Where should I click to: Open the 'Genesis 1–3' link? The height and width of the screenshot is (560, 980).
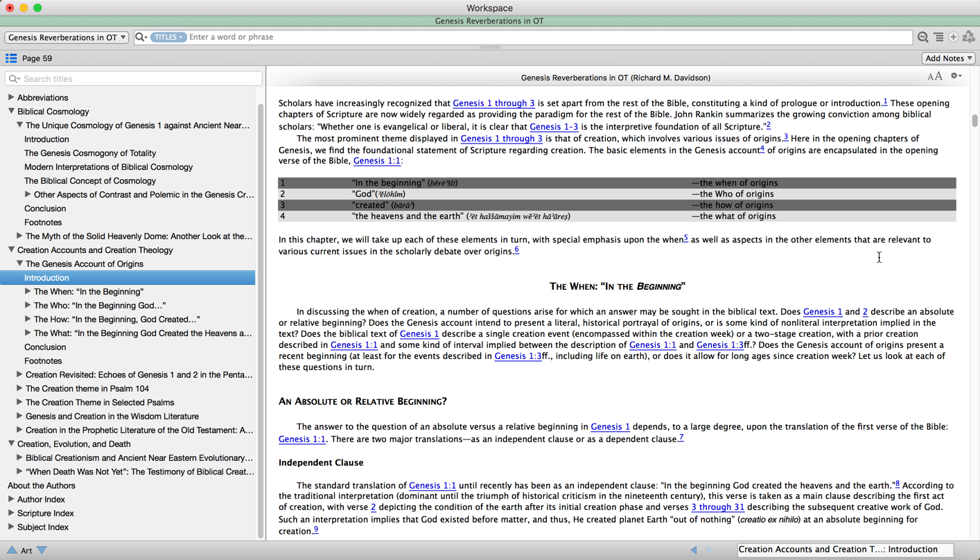click(554, 127)
